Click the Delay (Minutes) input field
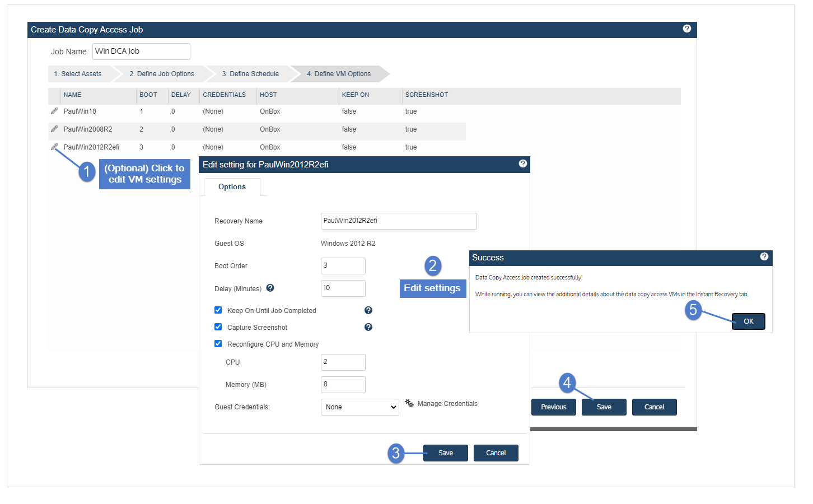The width and height of the screenshot is (813, 504). pos(343,288)
